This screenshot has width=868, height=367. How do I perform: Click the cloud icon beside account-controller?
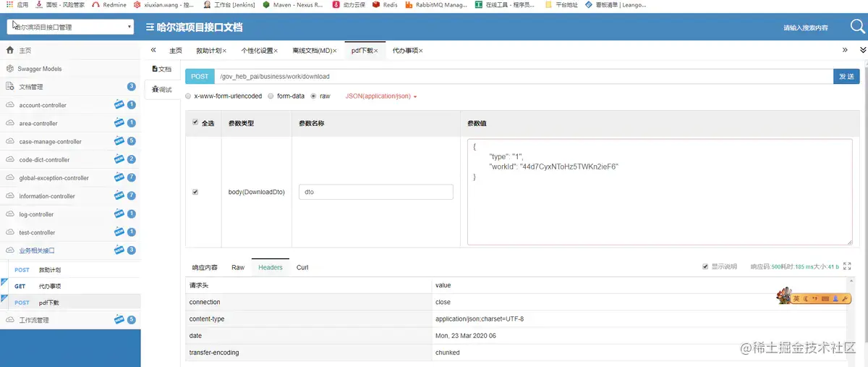(x=10, y=105)
